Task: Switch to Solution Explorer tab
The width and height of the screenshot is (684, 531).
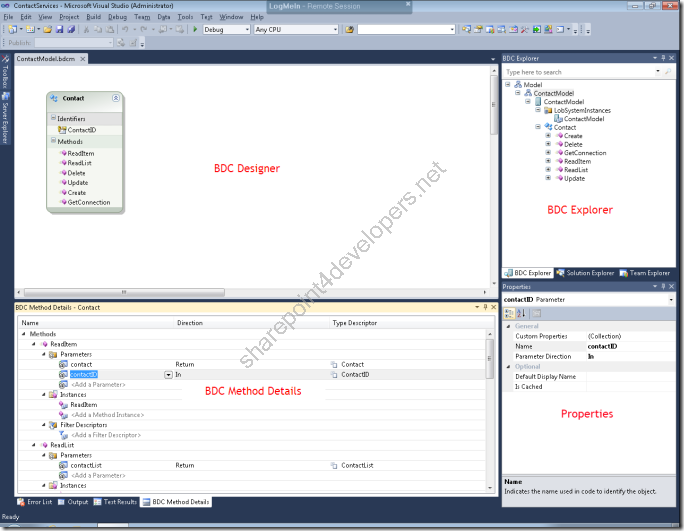Action: (585, 273)
